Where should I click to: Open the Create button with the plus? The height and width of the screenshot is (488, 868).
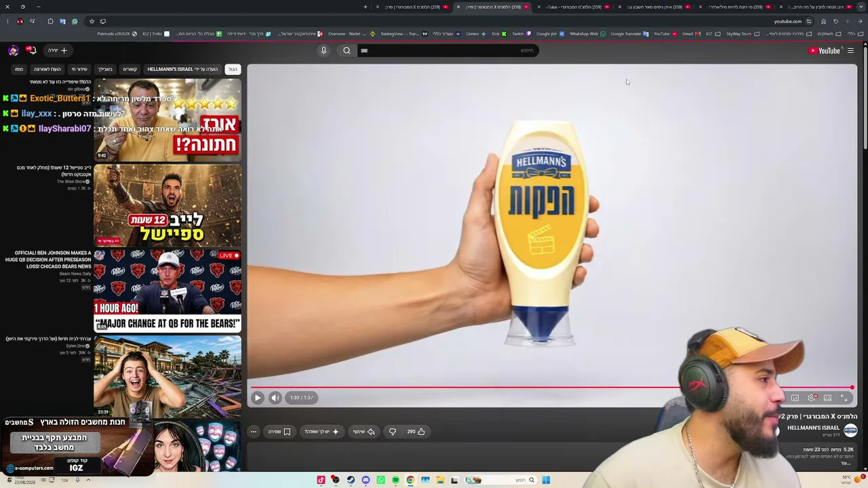tap(58, 51)
